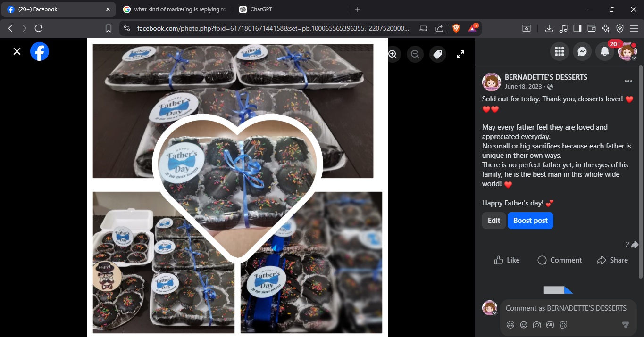This screenshot has height=337, width=644.
Task: Open a new browser tab
Action: [358, 9]
